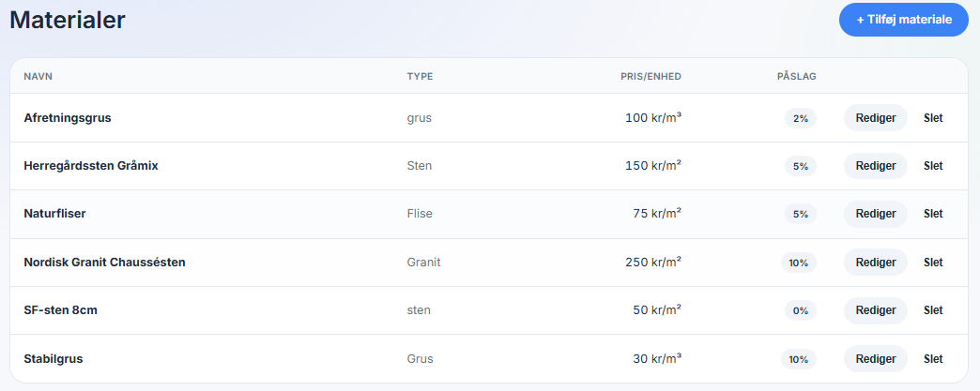Select the 10% påslag badge for Stabilgrus
980x391 pixels.
pos(799,359)
